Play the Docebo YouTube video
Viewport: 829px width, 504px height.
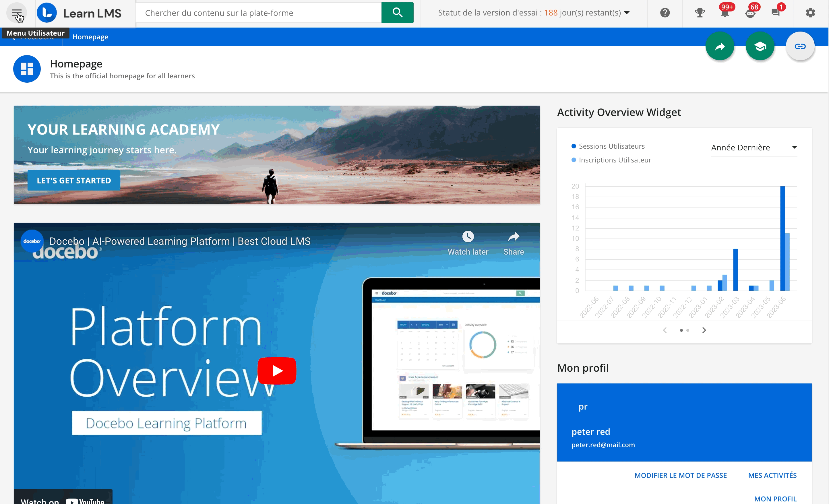(x=276, y=371)
